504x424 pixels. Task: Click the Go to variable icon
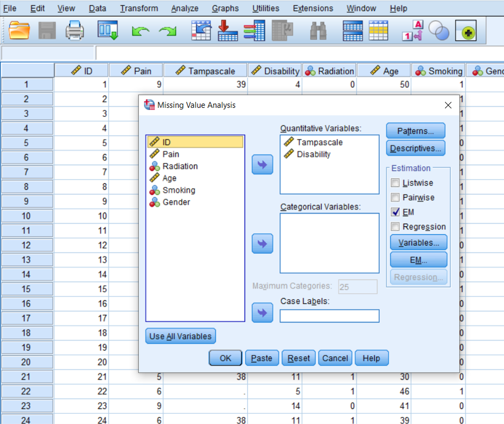pyautogui.click(x=228, y=32)
